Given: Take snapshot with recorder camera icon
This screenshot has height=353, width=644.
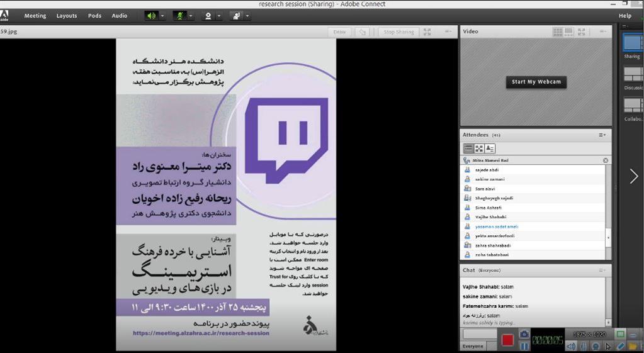Looking at the screenshot, I should coord(524,334).
